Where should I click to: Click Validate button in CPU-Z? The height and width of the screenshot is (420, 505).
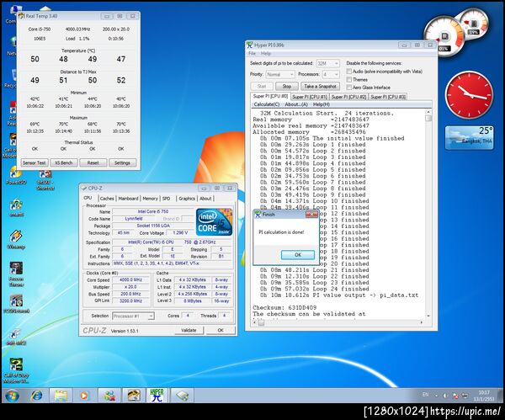[189, 330]
